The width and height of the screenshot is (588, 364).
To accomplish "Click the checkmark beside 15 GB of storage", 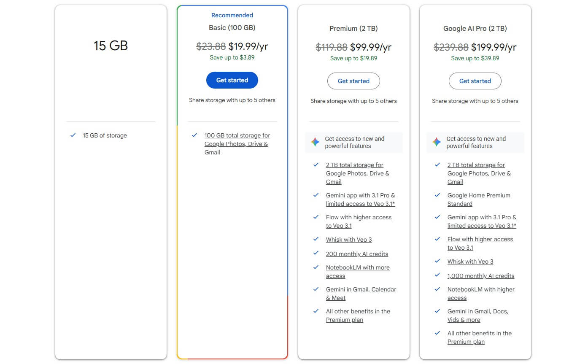I will pos(73,135).
